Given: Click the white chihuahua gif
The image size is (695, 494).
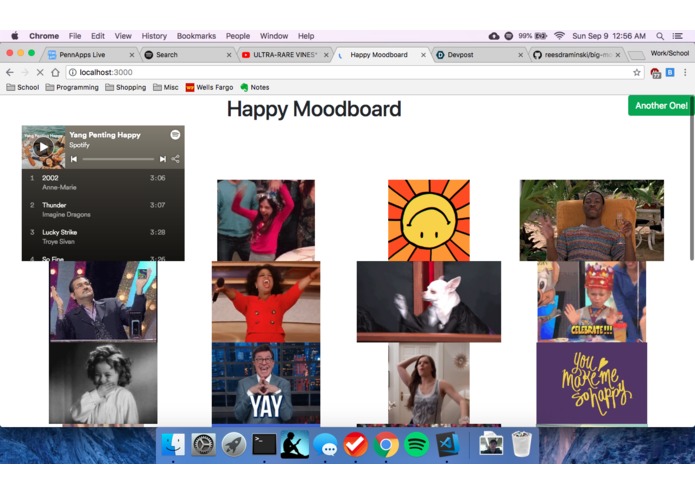Looking at the screenshot, I should [x=429, y=302].
